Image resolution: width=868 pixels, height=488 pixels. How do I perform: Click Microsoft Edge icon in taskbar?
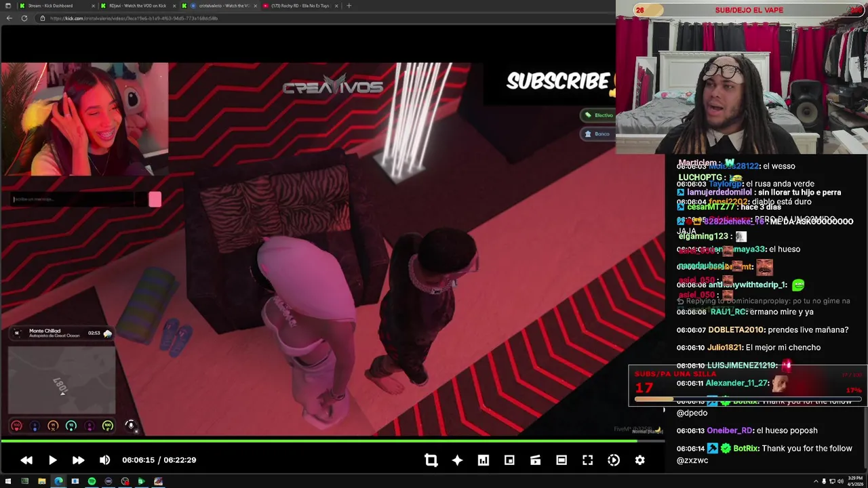58,481
